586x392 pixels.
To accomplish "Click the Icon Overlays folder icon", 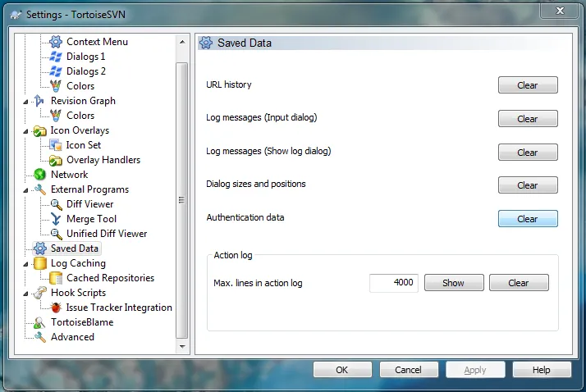I will [x=39, y=130].
